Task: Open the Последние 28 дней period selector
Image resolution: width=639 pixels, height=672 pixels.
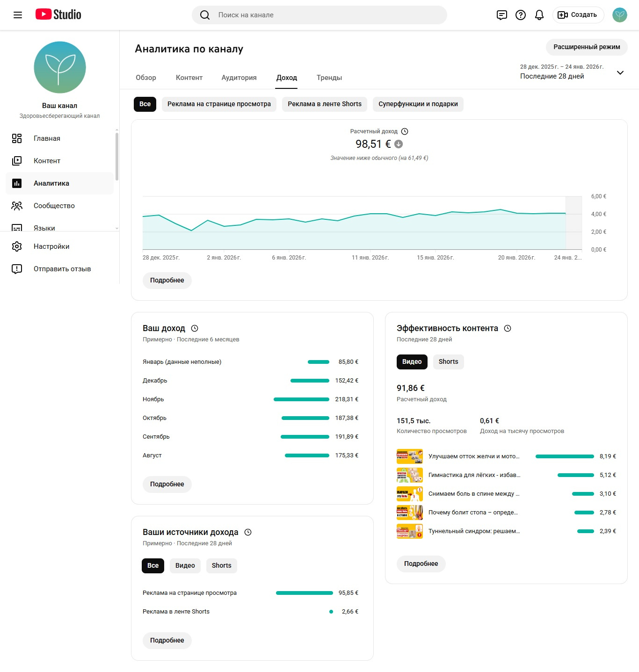Action: tap(572, 72)
